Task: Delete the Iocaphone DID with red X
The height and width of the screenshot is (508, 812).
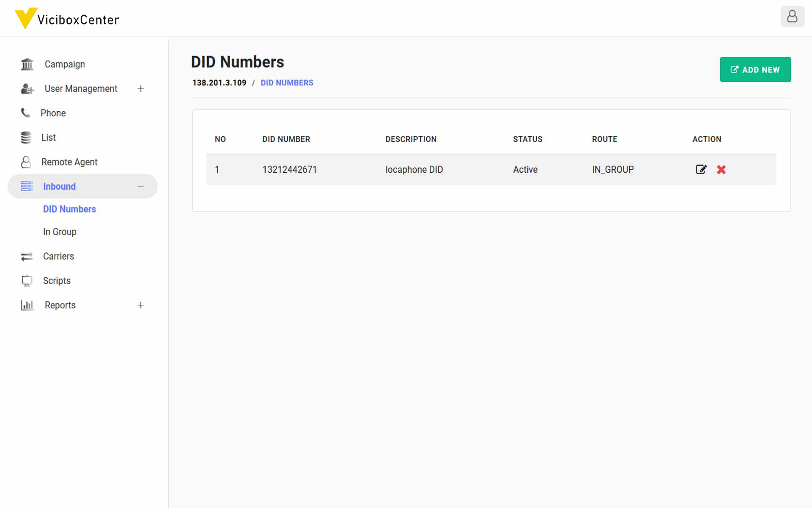Action: click(721, 169)
